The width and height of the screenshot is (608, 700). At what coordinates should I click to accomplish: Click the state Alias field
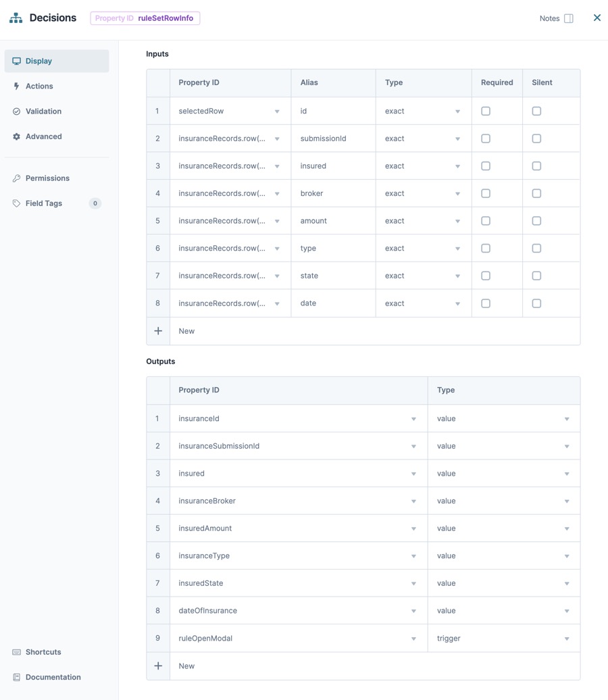(333, 276)
